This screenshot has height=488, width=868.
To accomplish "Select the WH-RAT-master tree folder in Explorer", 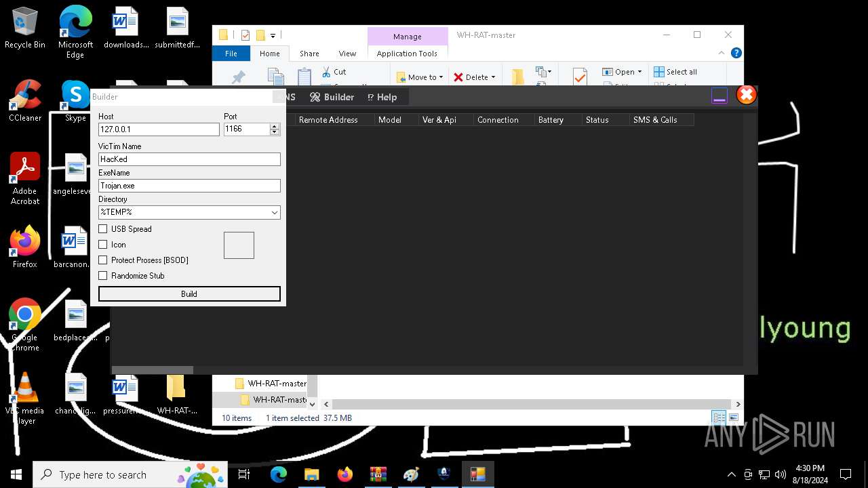I will [271, 384].
